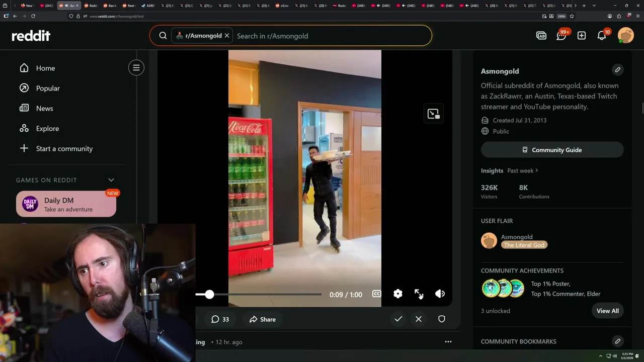Reload the browser page
This screenshot has height=362, width=644.
(33, 16)
